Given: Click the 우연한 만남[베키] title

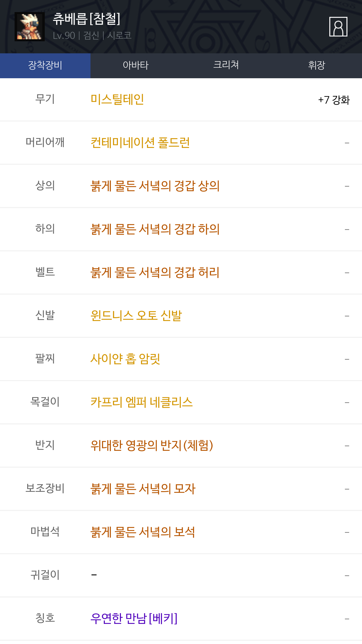Looking at the screenshot, I should [134, 619].
